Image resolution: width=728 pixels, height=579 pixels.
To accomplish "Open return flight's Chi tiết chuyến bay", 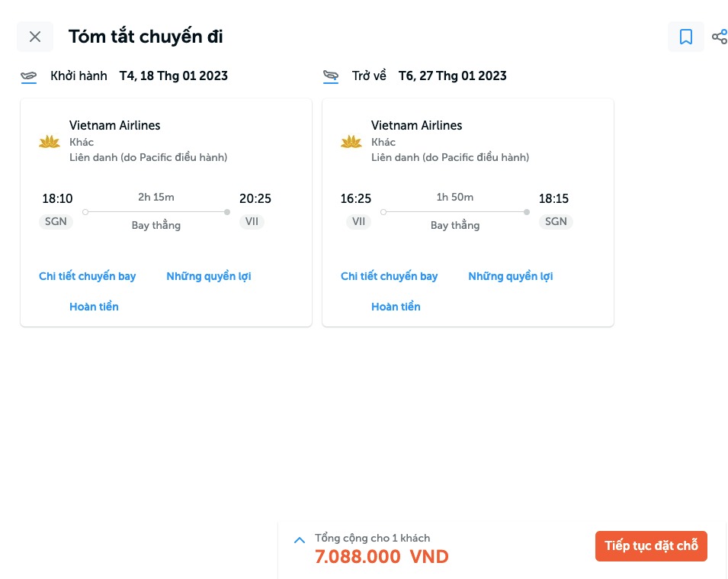I will (x=389, y=276).
